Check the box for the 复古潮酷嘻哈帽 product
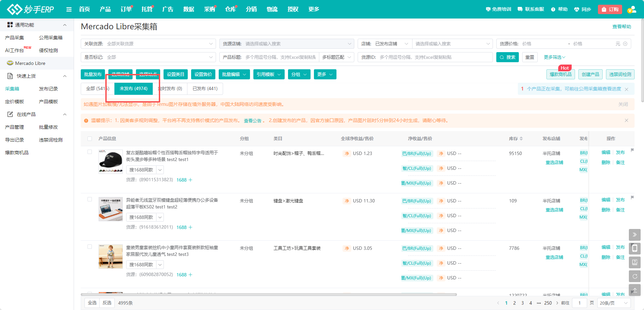The width and height of the screenshot is (644, 310). tap(90, 152)
